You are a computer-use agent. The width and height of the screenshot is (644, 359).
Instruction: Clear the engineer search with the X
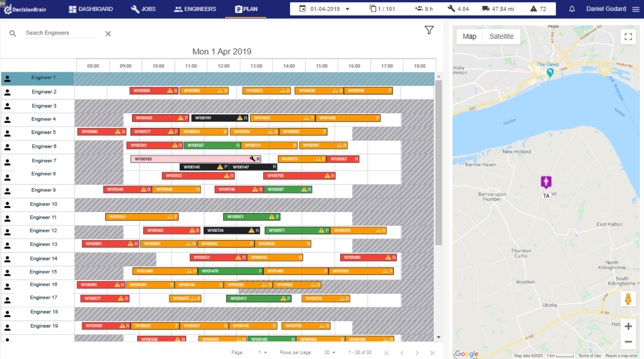click(x=108, y=33)
